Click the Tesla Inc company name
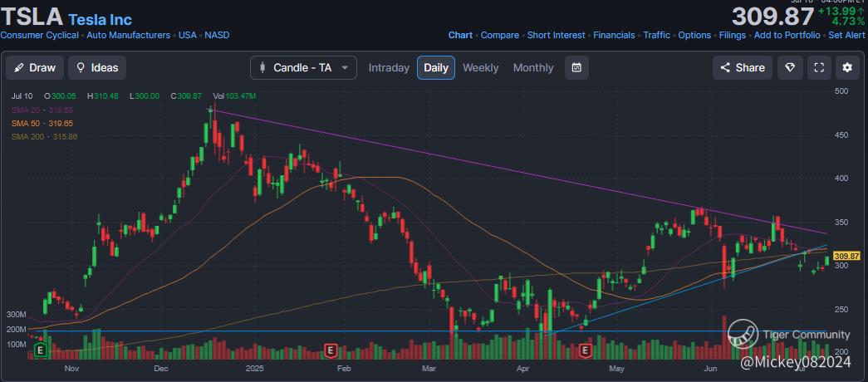This screenshot has height=382, width=868. [x=101, y=20]
